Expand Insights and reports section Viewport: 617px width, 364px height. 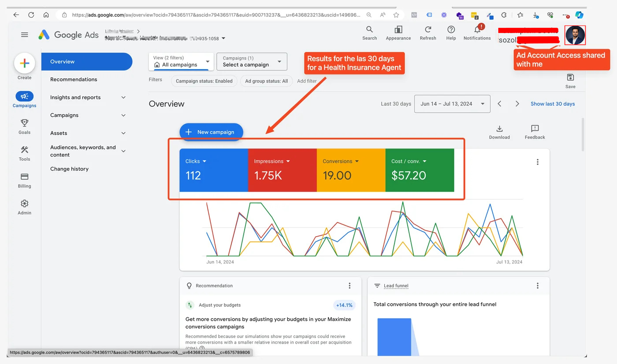pyautogui.click(x=123, y=97)
